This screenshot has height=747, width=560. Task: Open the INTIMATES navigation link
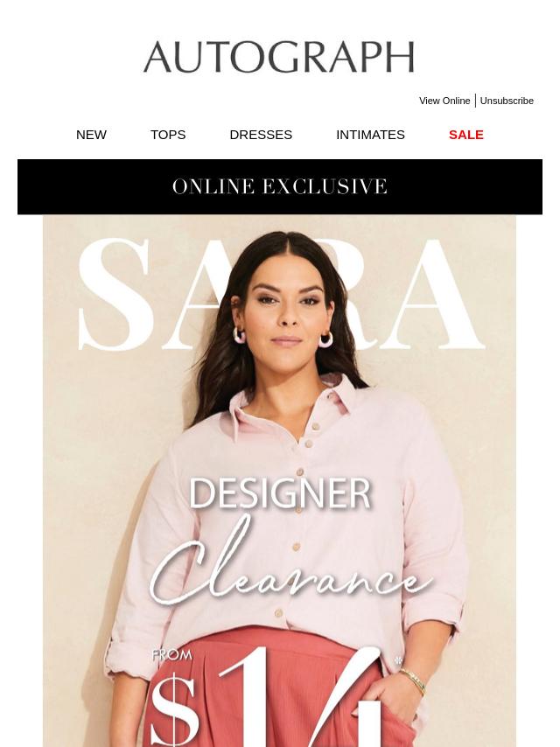click(370, 135)
